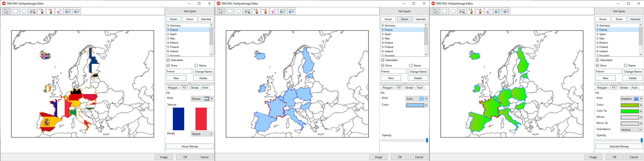This screenshot has width=644, height=161.
Task: Click Image button at bottom of left window
Action: (x=164, y=157)
